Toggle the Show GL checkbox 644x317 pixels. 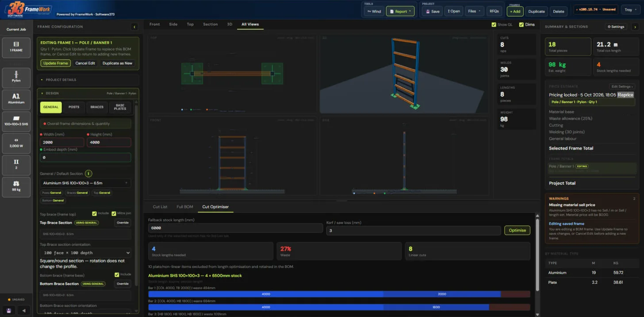click(494, 25)
